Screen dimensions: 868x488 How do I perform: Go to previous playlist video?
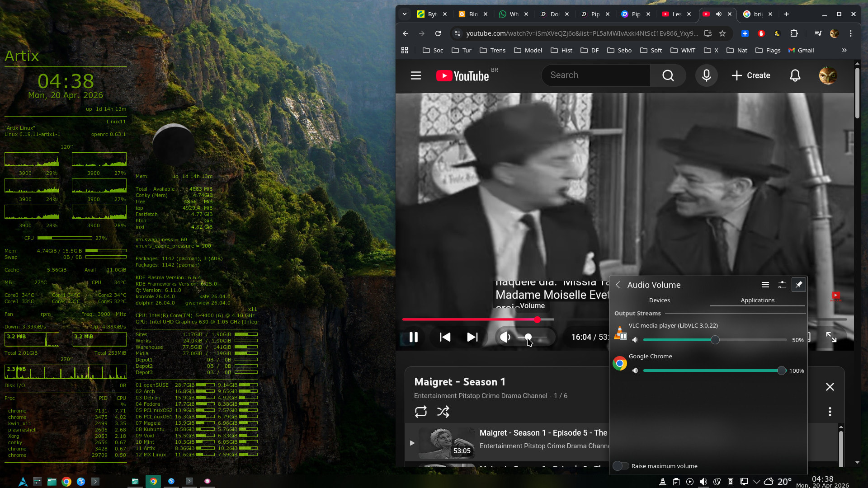pyautogui.click(x=445, y=337)
